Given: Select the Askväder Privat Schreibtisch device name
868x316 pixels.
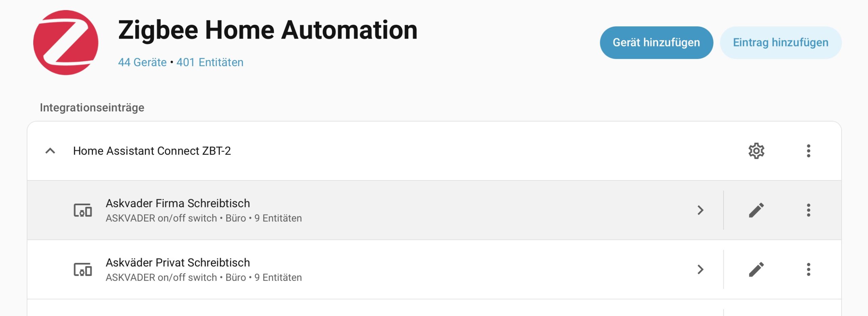Looking at the screenshot, I should click(x=178, y=262).
